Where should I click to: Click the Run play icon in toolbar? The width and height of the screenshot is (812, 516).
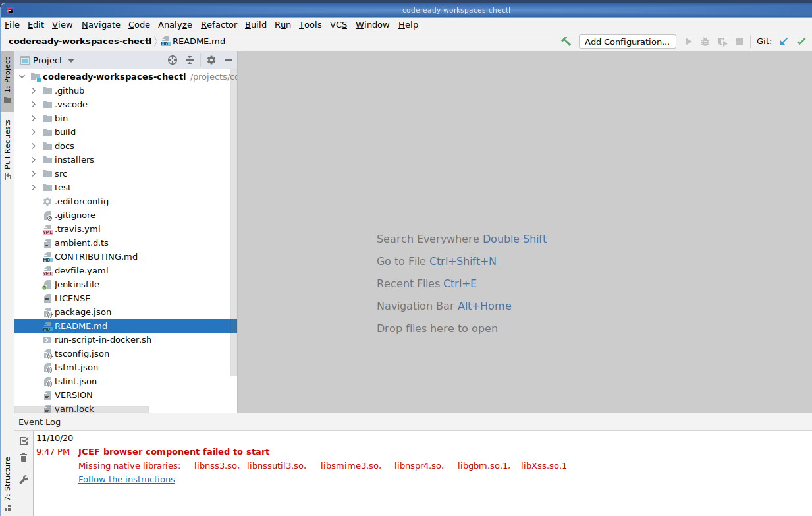pyautogui.click(x=689, y=42)
